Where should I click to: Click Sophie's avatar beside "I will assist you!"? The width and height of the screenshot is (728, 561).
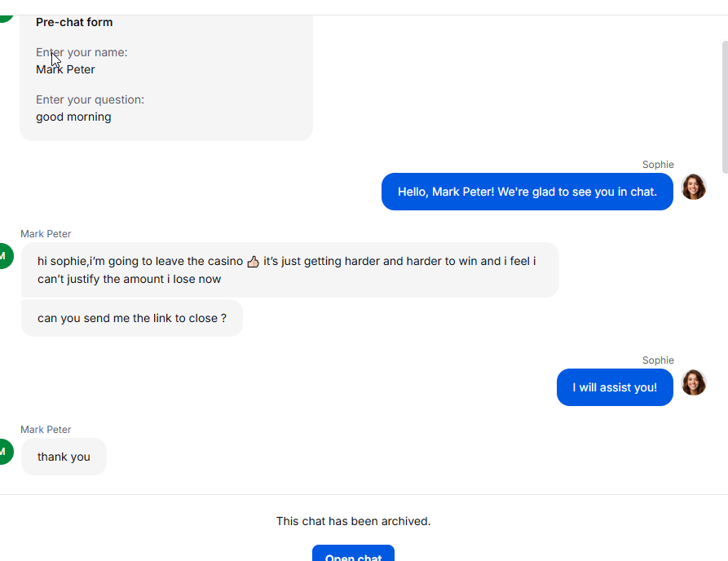click(x=693, y=382)
